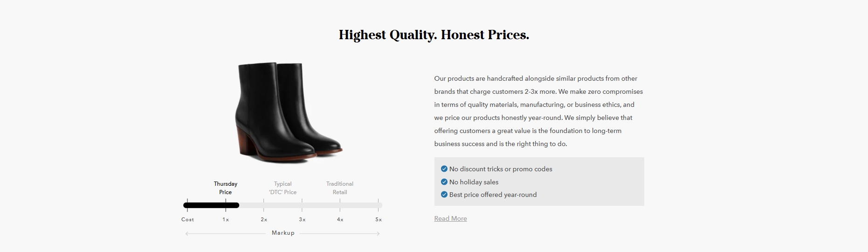
Task: Click the Cost marker on the scale
Action: pos(187,219)
